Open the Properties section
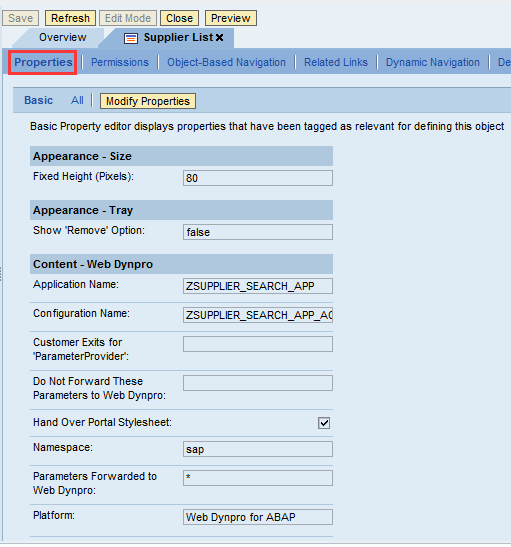511x547 pixels. tap(43, 62)
